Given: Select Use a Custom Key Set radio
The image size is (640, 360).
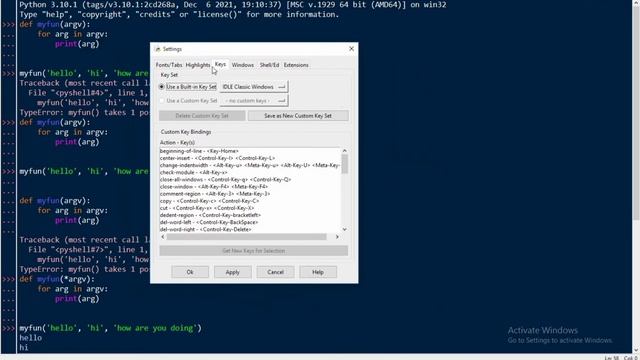Looking at the screenshot, I should (188, 100).
